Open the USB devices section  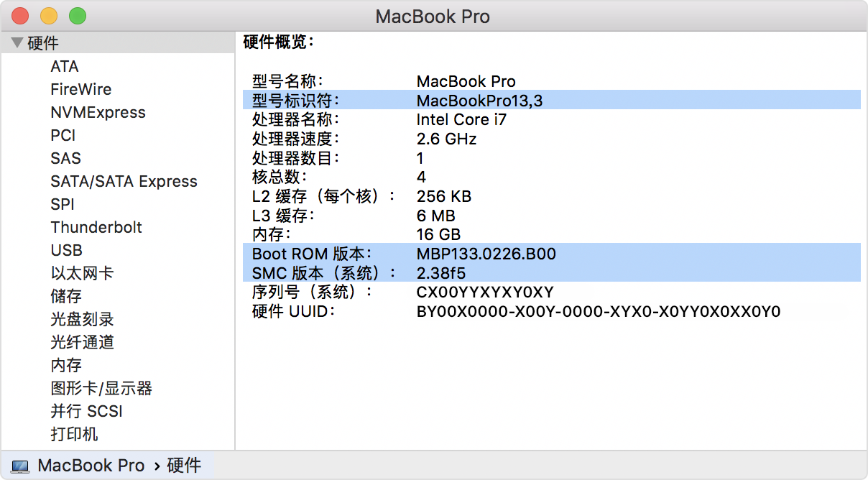point(65,250)
